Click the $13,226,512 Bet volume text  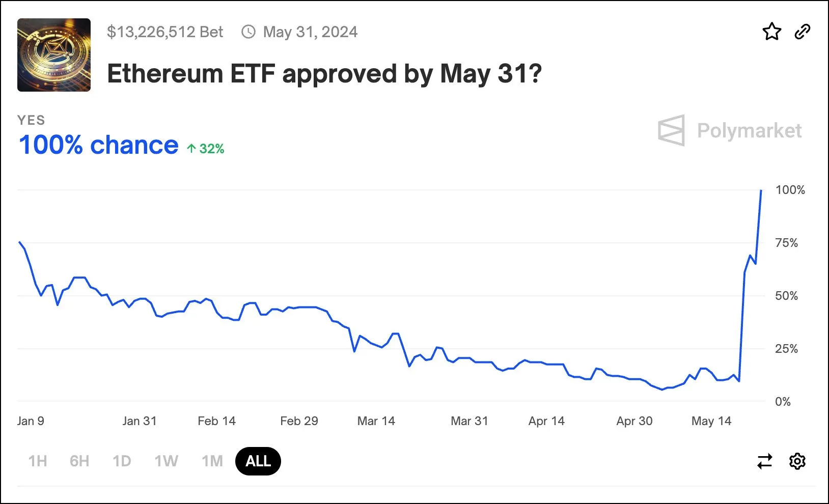pyautogui.click(x=165, y=32)
